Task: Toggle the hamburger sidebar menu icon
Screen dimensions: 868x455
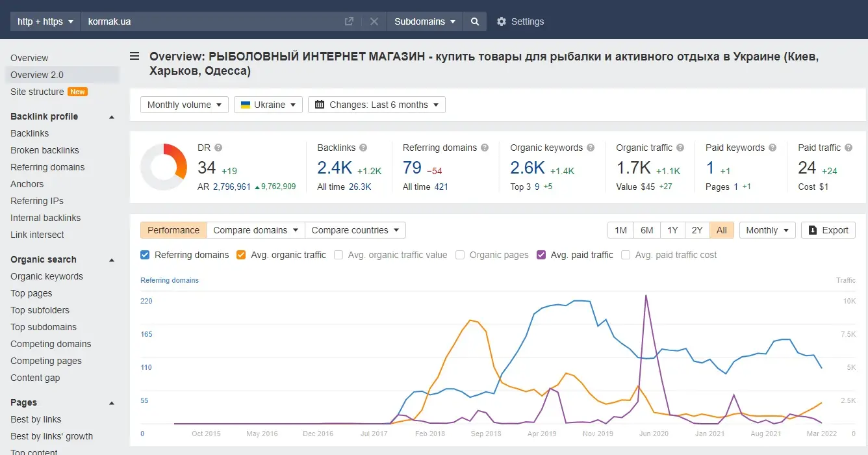Action: click(134, 57)
